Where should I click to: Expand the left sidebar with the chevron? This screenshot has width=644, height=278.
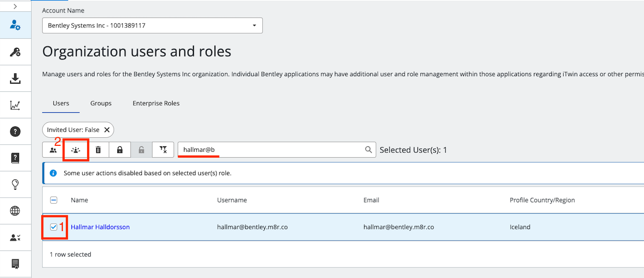[15, 6]
